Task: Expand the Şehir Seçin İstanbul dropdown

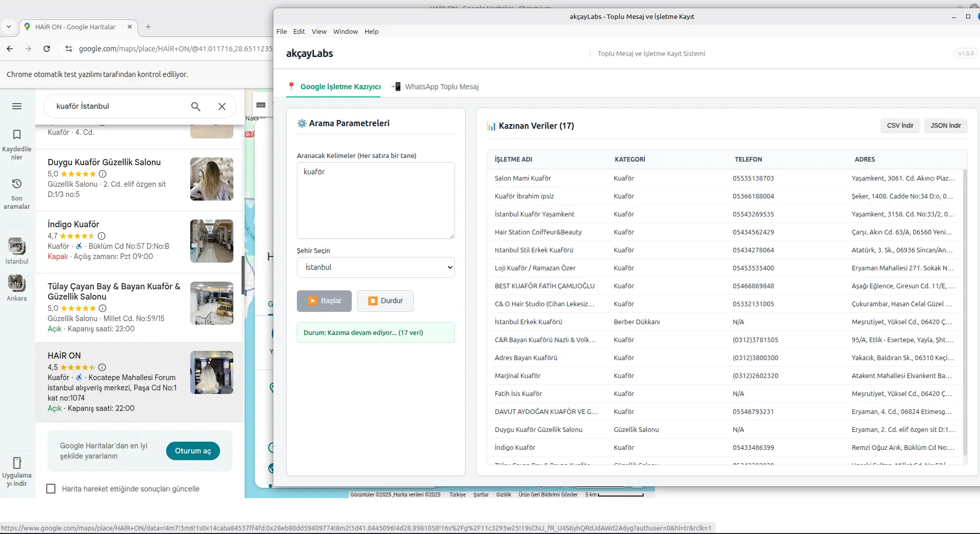Action: coord(375,267)
